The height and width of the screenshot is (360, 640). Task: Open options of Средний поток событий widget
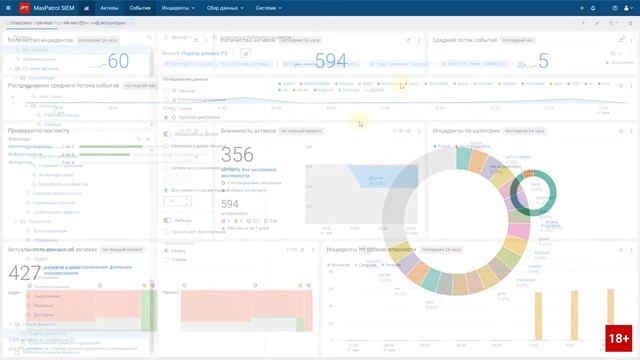click(632, 40)
